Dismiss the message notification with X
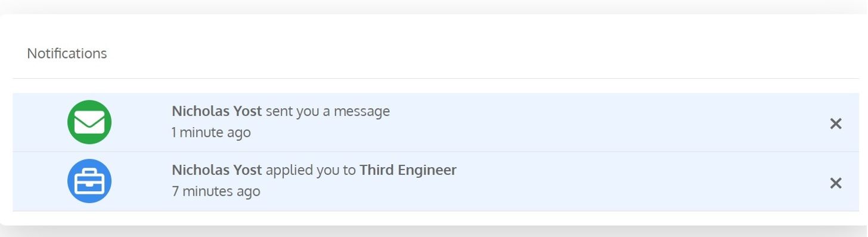Viewport: 868px width, 237px height. point(836,124)
